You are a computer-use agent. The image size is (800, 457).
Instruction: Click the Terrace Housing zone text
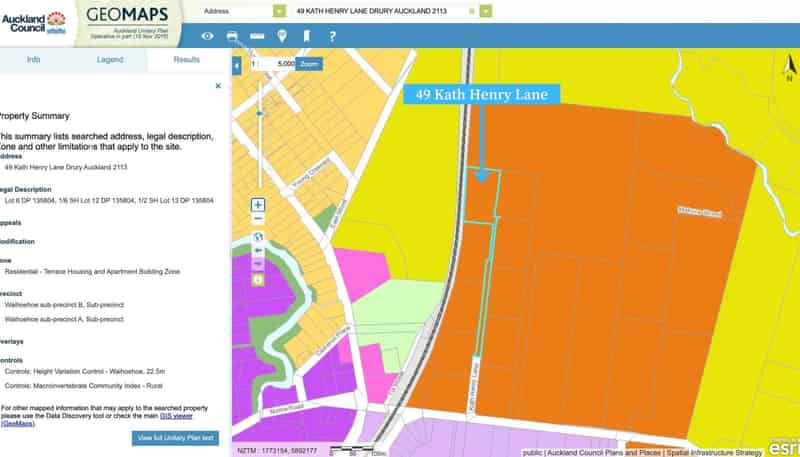coord(92,272)
